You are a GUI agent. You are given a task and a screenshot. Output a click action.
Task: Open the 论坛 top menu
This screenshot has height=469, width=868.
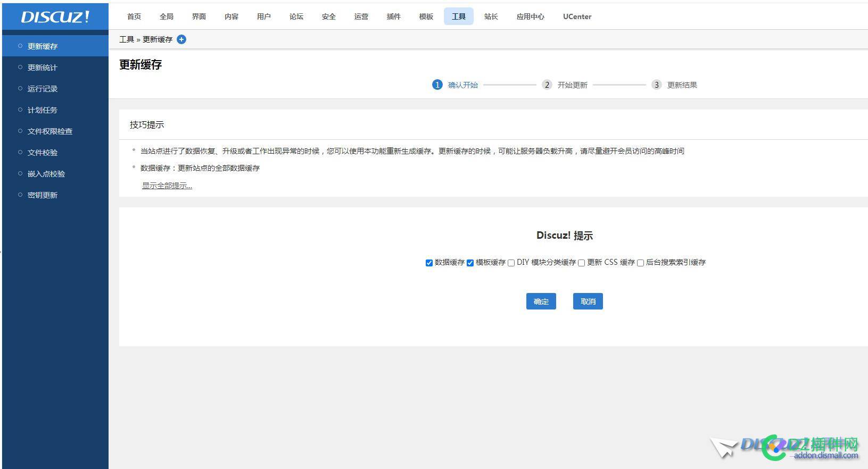tap(296, 16)
